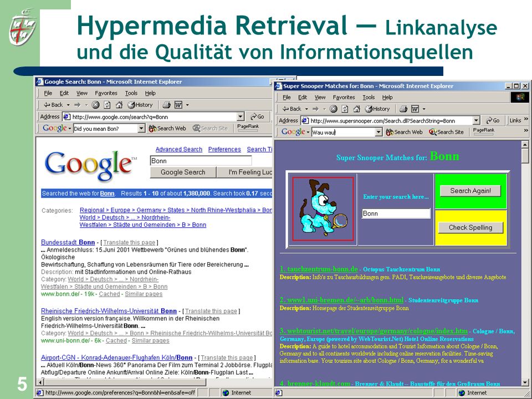Open Favorites menu in Google Search window

pyautogui.click(x=106, y=93)
